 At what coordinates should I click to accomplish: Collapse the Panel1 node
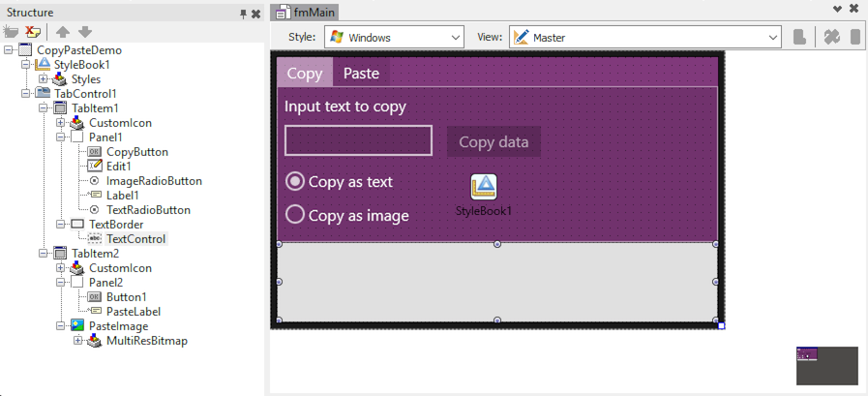coord(60,137)
